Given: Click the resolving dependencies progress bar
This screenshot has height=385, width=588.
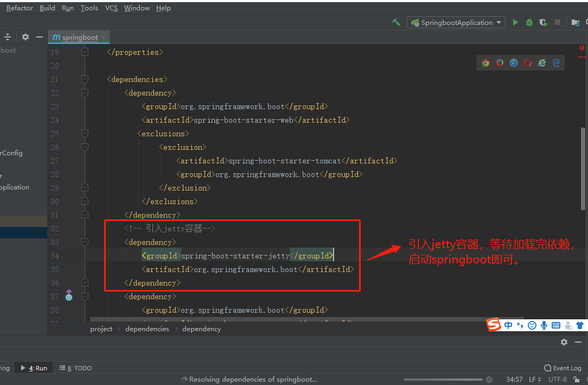Looking at the screenshot, I should pyautogui.click(x=443, y=380).
